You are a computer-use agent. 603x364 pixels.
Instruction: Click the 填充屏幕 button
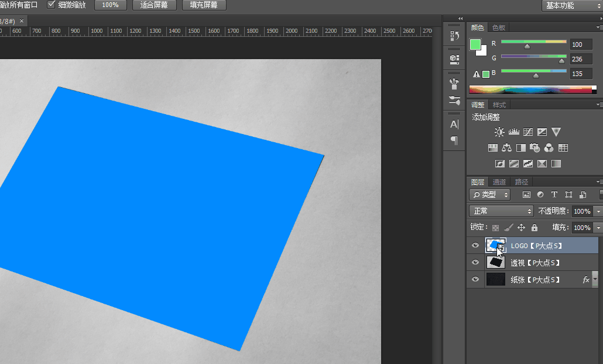coord(204,5)
